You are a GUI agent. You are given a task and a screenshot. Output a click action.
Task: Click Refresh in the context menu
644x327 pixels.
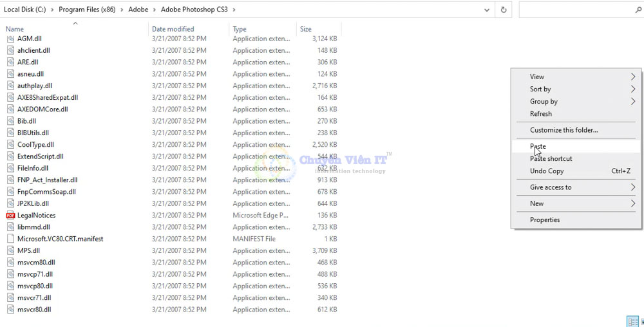(x=541, y=114)
